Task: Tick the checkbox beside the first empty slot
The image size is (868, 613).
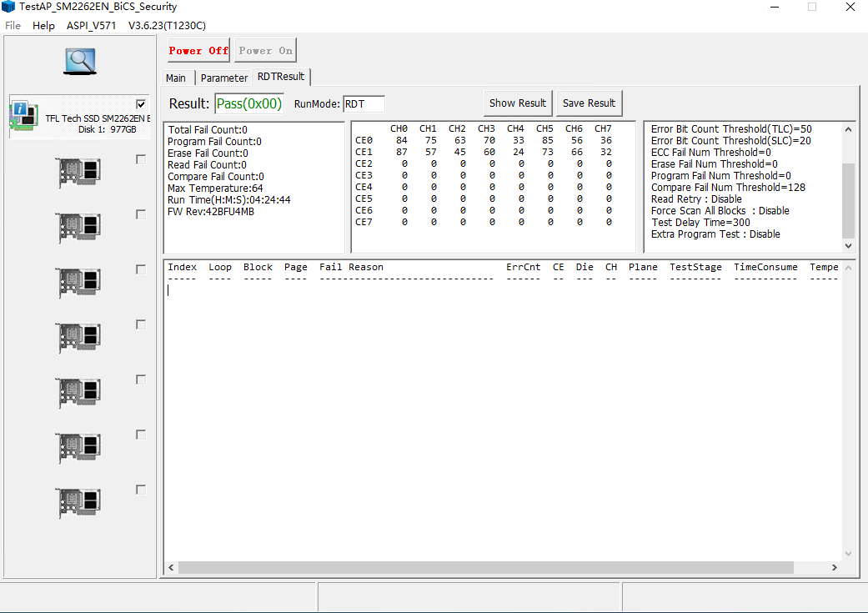Action: pyautogui.click(x=141, y=159)
